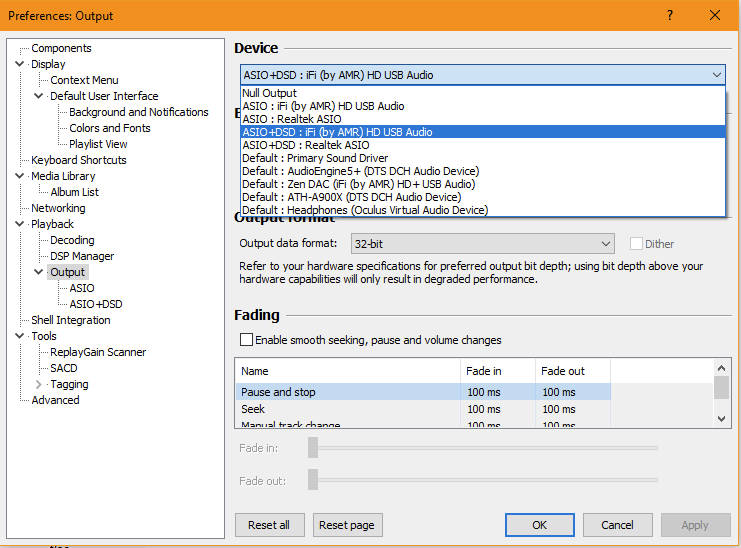The image size is (741, 548).
Task: Click the help question mark in title bar
Action: pos(670,15)
